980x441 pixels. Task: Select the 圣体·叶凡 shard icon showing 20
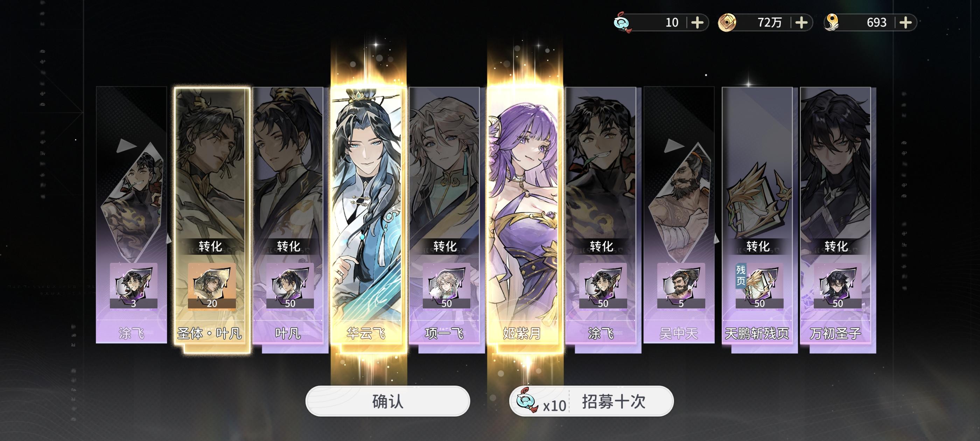(211, 285)
